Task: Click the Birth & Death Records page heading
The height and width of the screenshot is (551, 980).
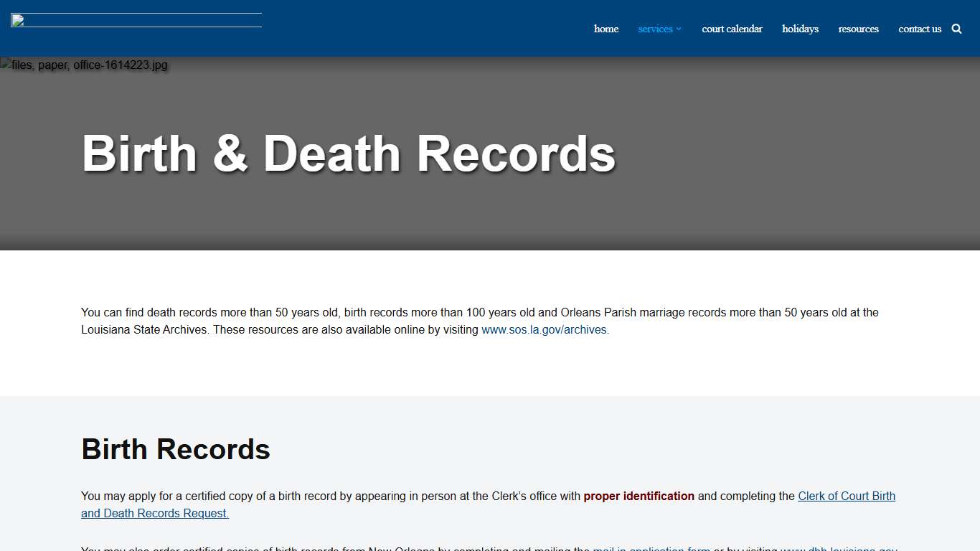Action: coord(349,153)
